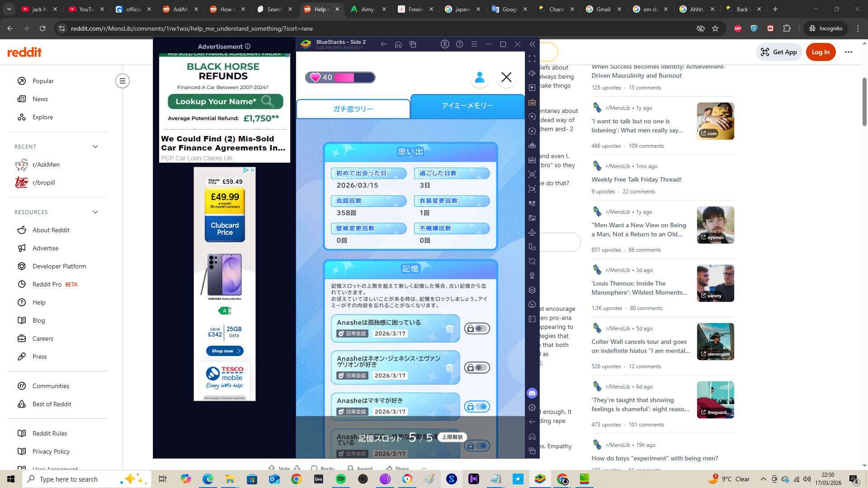The width and height of the screenshot is (868, 488).
Task: Click the user profile icon in app
Action: pyautogui.click(x=480, y=77)
